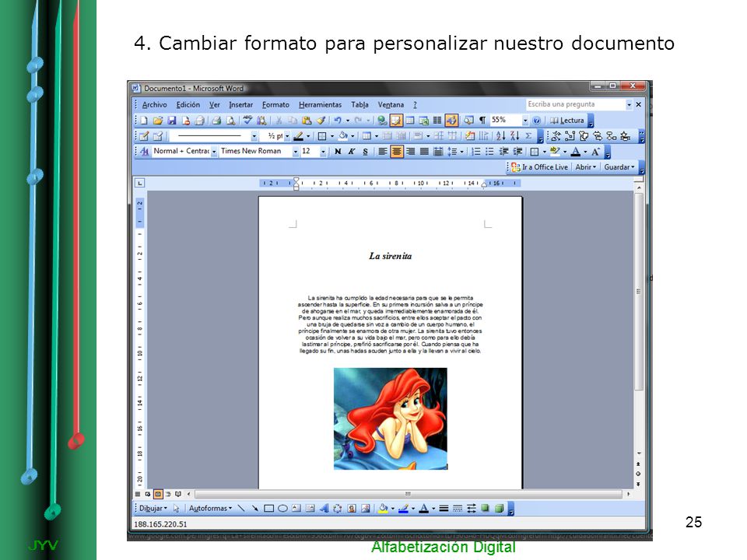
Task: Open the Herramientas menu
Action: 320,105
